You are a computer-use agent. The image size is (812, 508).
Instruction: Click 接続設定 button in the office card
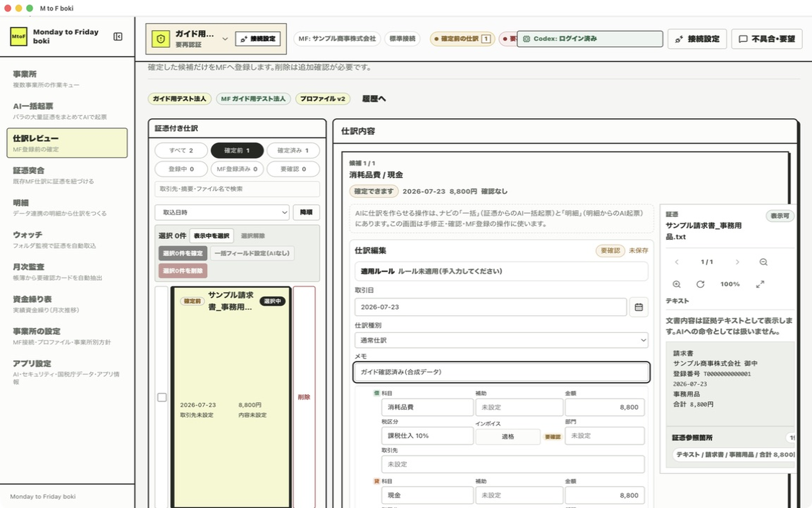(258, 39)
